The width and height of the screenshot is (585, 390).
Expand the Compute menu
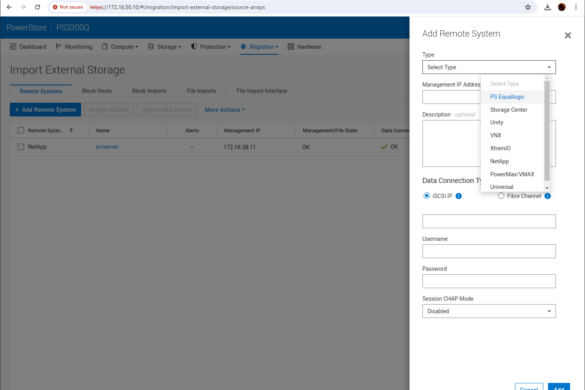[x=120, y=47]
